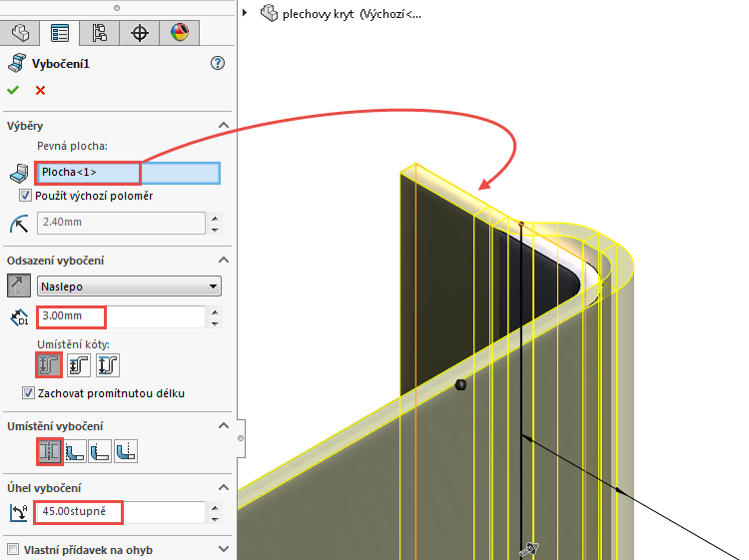Click the 3.00mm offset distance field
Image resolution: width=749 pixels, height=560 pixels.
pyautogui.click(x=121, y=316)
